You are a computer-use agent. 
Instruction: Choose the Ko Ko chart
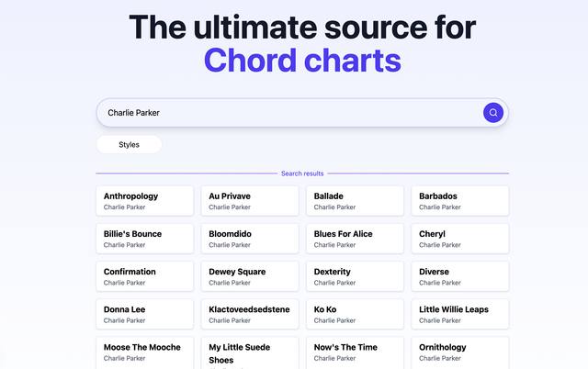click(x=355, y=314)
